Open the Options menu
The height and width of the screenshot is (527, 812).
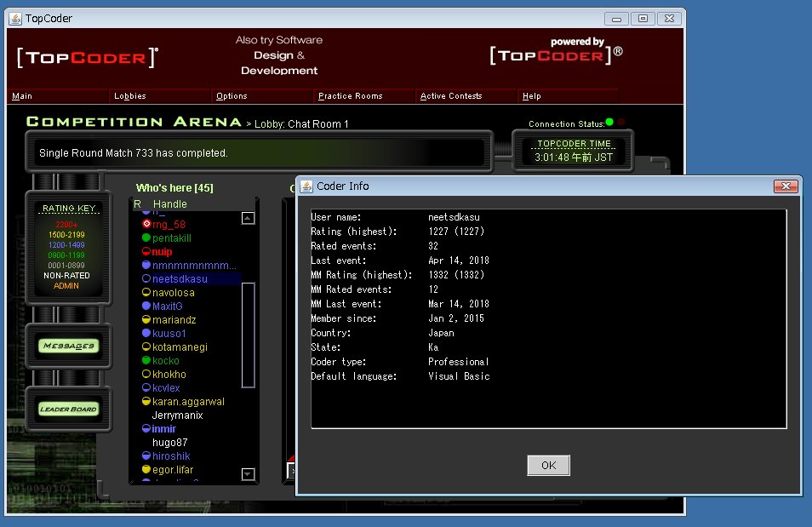point(232,96)
